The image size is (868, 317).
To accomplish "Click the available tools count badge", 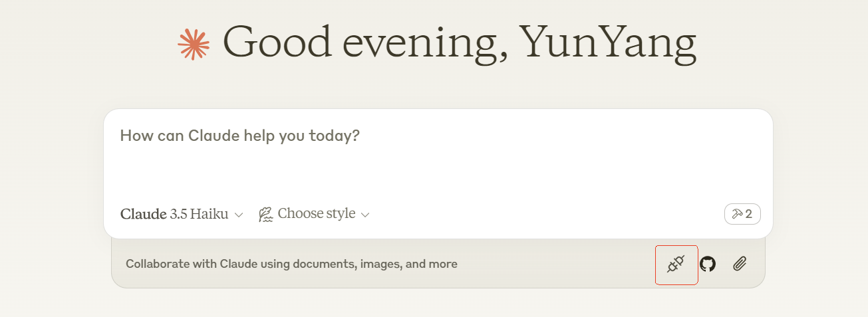I will (x=742, y=214).
